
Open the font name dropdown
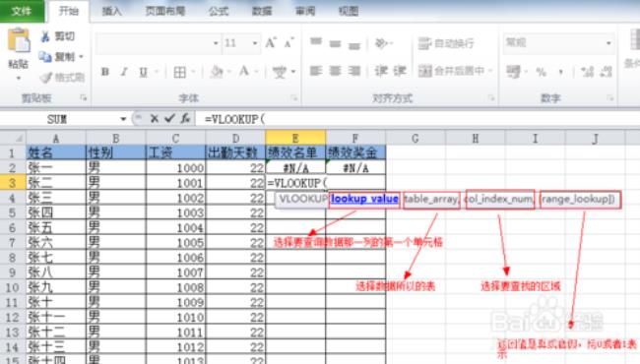(215, 43)
